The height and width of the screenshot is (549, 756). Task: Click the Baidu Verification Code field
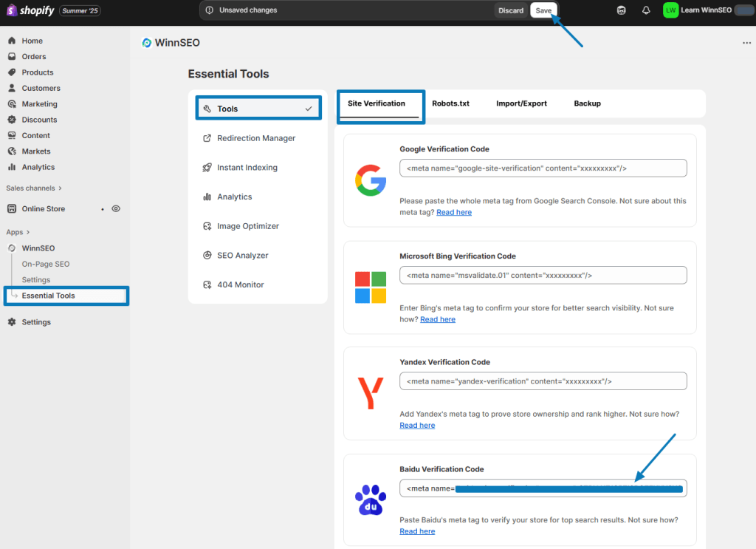543,488
